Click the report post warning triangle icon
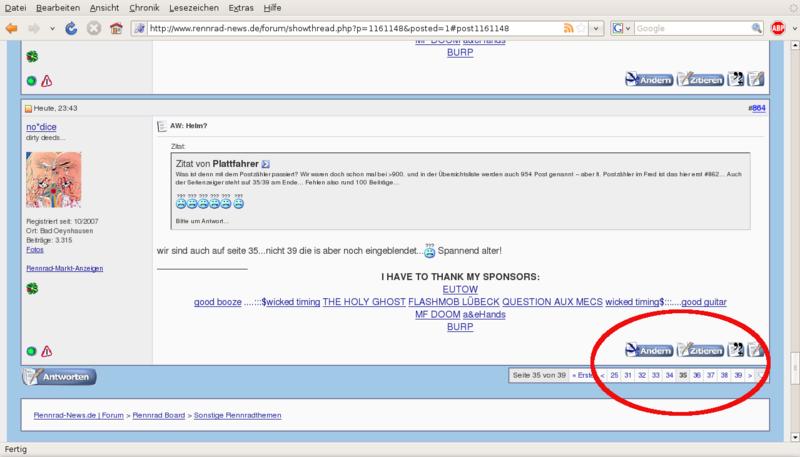800x457 pixels. [x=47, y=351]
